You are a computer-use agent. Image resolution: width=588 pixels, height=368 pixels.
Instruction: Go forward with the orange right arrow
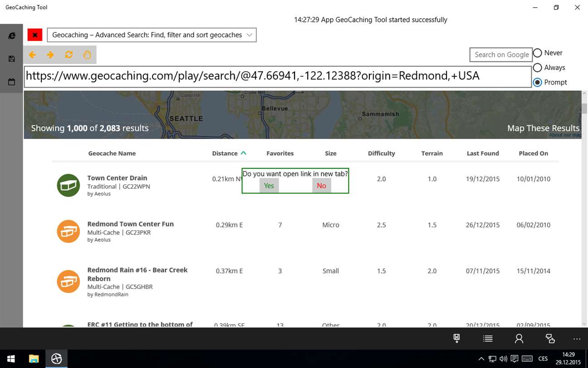click(x=50, y=55)
